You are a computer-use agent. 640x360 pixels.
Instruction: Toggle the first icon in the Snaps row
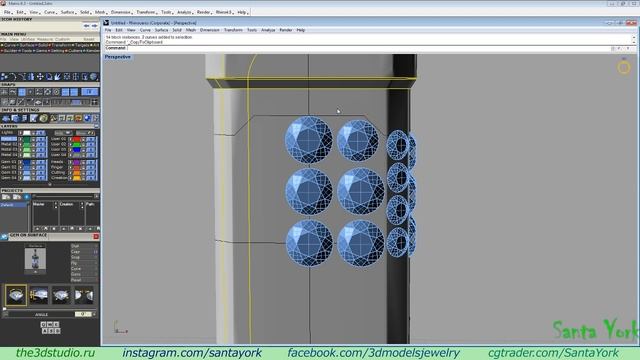click(4, 91)
